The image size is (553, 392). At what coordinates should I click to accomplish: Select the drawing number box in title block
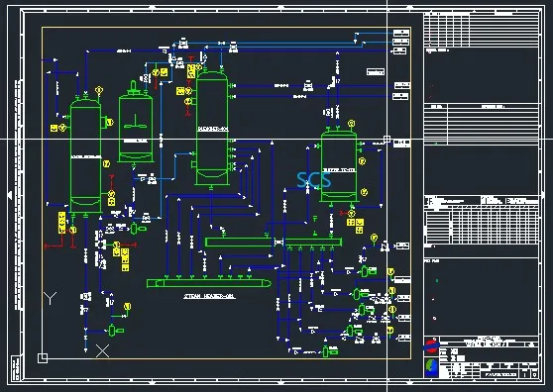[500, 374]
